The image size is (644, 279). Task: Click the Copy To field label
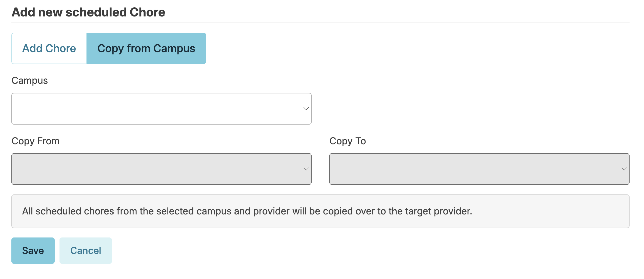click(348, 141)
